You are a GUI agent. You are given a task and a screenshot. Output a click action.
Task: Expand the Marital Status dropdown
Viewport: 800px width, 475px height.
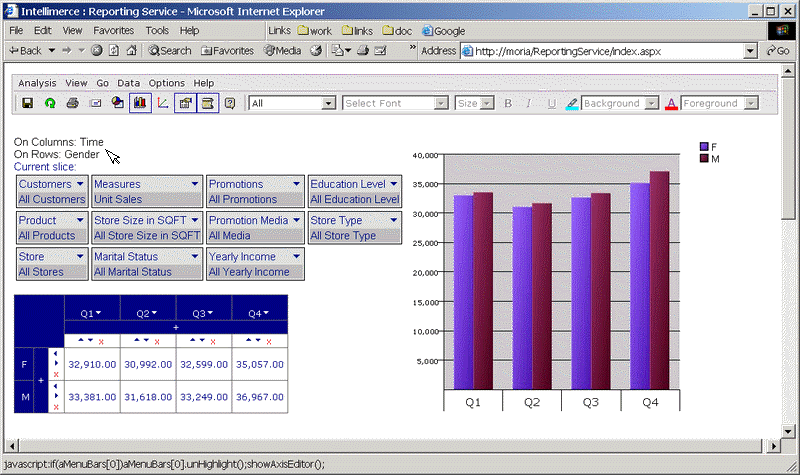pyautogui.click(x=195, y=256)
